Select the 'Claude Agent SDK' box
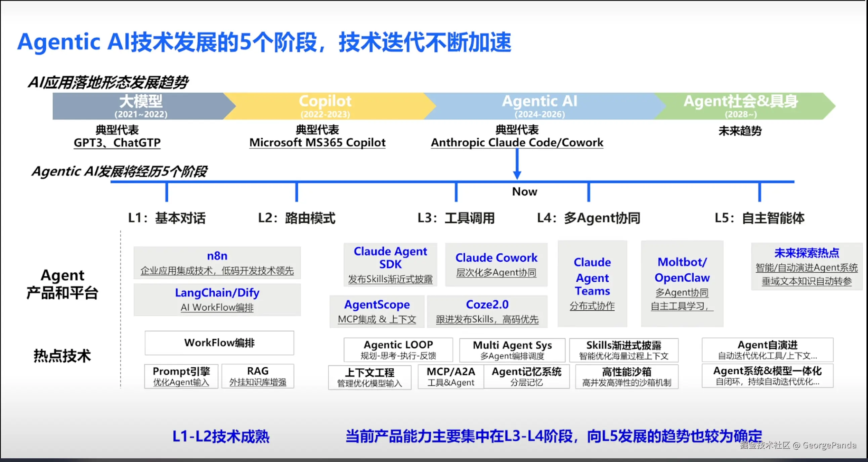 point(390,265)
